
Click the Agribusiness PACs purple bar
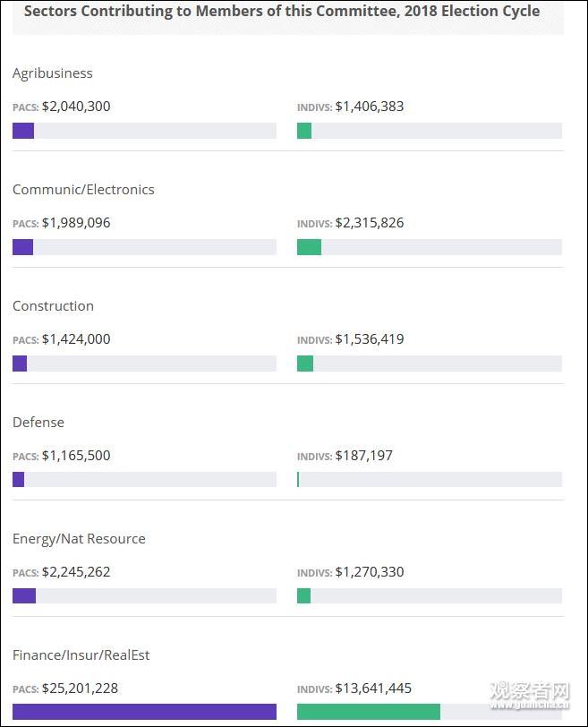point(23,131)
